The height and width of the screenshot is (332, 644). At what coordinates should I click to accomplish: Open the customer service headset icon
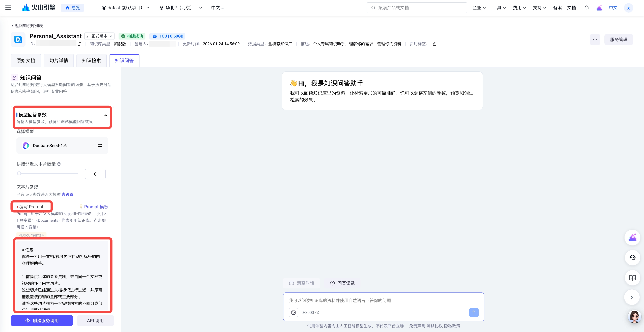point(632,258)
